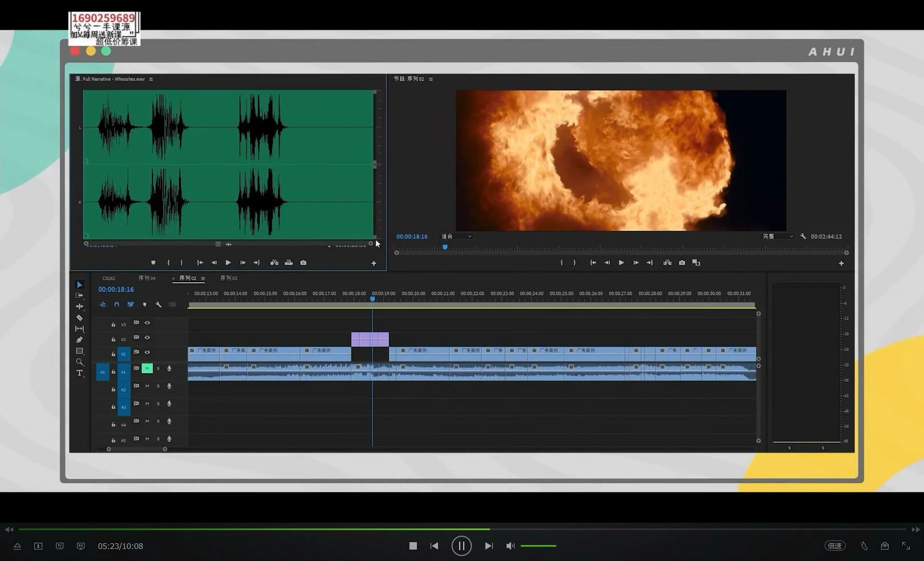924x561 pixels.
Task: Open the Program monitor wrench settings
Action: point(803,237)
